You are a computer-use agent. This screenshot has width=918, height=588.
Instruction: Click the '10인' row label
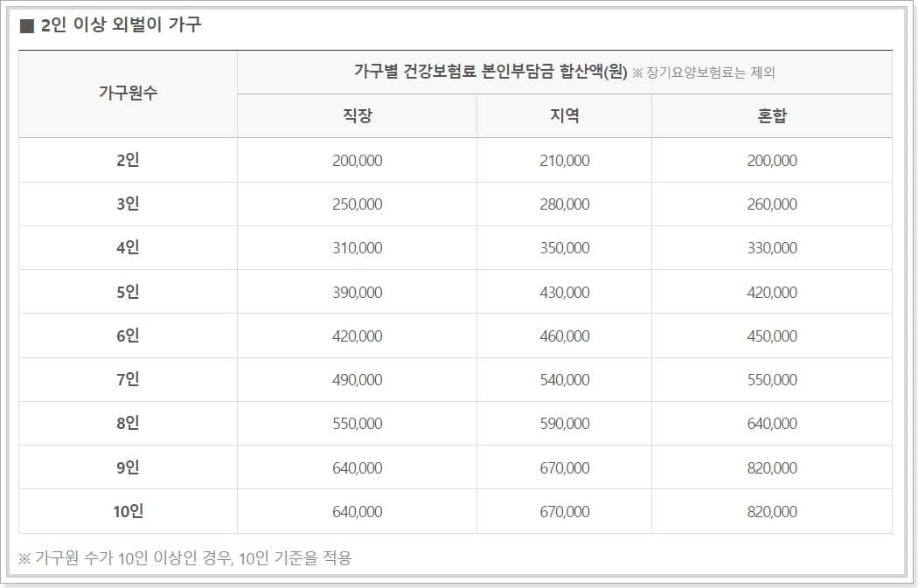(129, 511)
